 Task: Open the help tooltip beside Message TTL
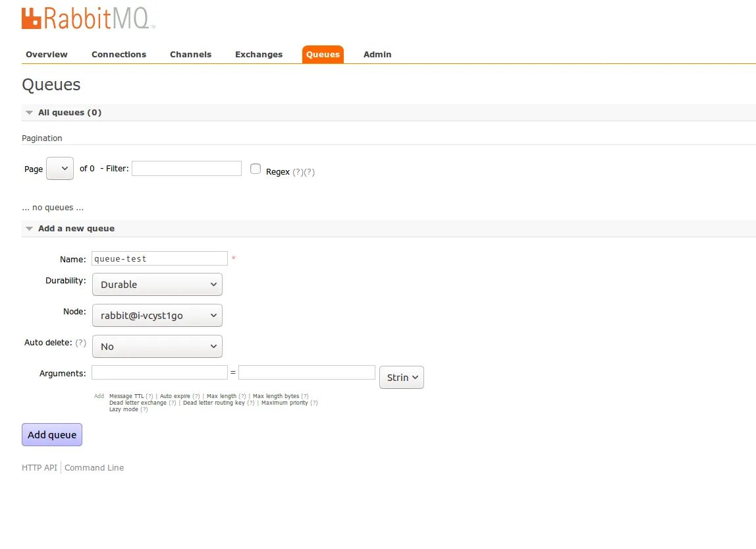click(149, 396)
